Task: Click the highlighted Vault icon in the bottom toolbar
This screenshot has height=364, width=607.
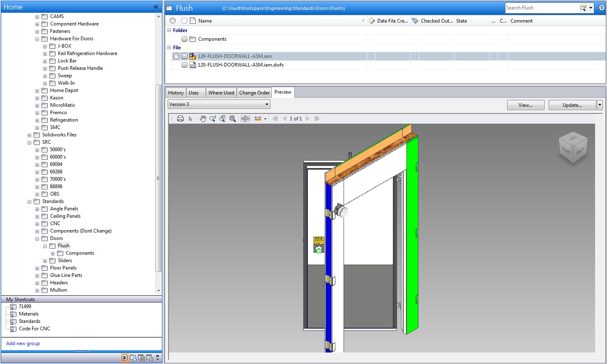Action: [x=125, y=357]
